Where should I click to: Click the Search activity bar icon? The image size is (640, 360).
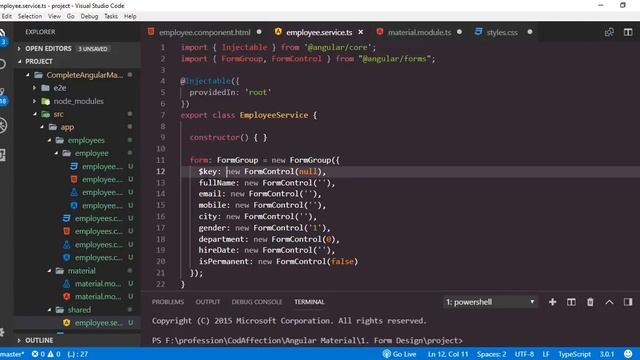coord(3,64)
